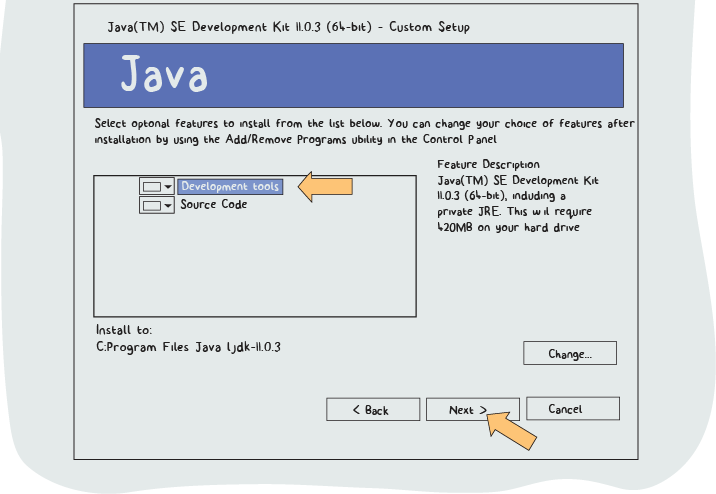Select the Development tools tree item
This screenshot has width=716, height=494.
click(x=229, y=186)
